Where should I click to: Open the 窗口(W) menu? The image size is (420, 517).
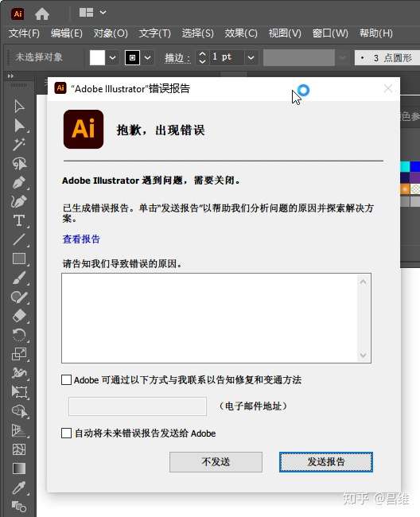tap(330, 33)
